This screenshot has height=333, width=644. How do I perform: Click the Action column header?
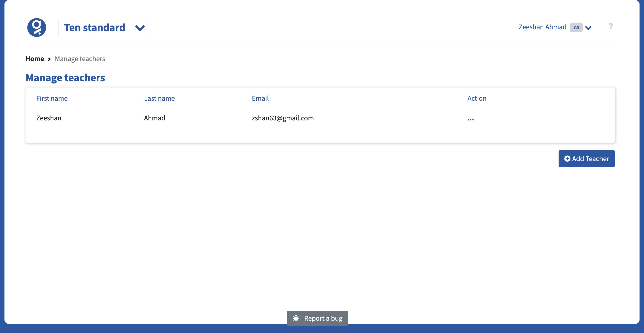click(477, 98)
